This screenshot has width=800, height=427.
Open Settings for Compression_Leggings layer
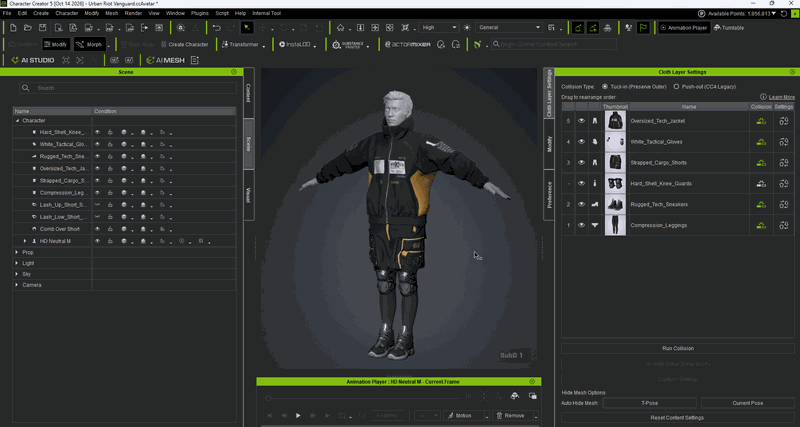click(784, 225)
